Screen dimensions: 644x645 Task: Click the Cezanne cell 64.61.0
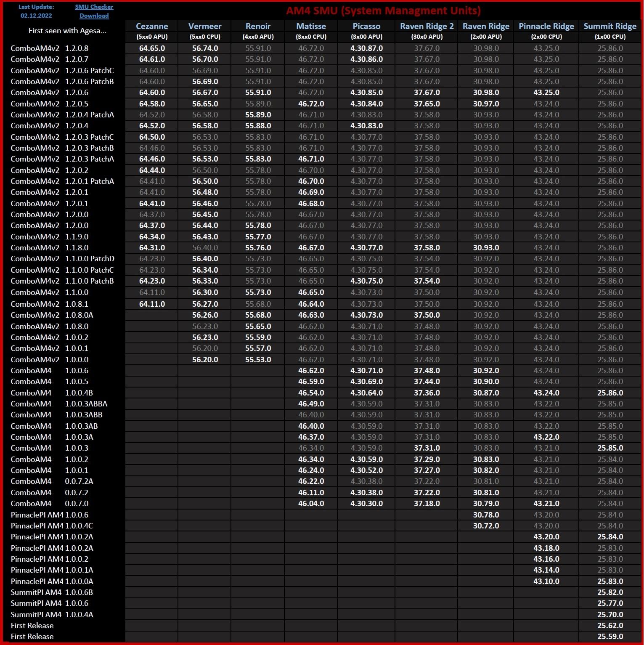(152, 59)
